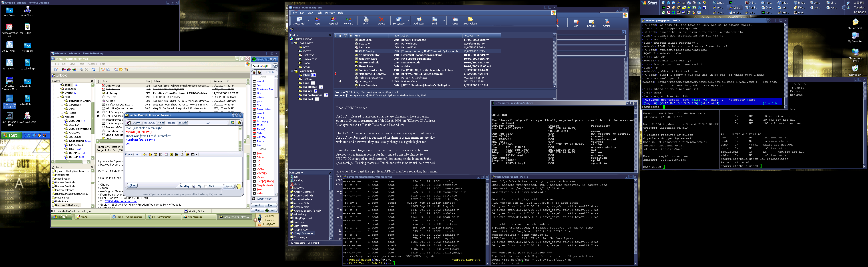Viewport: 868px width, 267px height.
Task: Open the Message menu in Whitestar Outlook
Action: pyautogui.click(x=92, y=64)
